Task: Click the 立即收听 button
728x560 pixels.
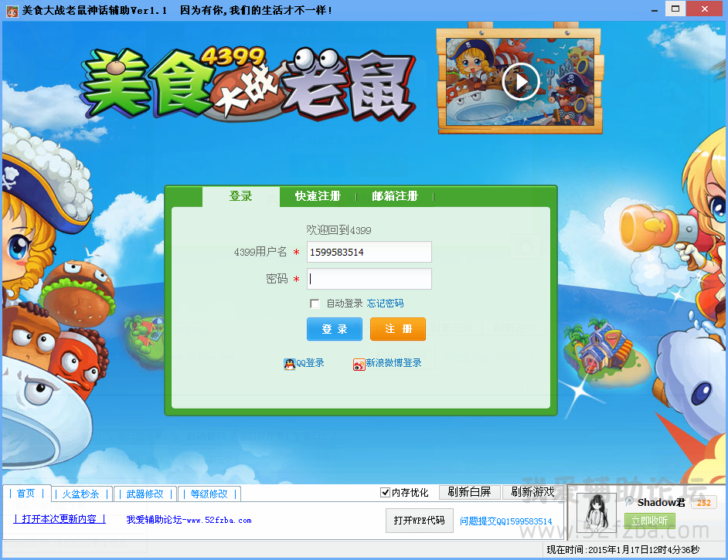Action: point(649,521)
